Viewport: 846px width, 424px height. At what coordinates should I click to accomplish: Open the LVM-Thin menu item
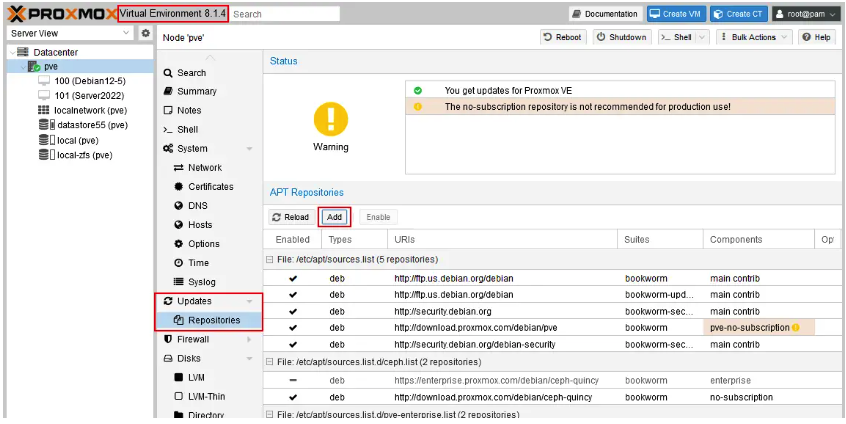(209, 396)
